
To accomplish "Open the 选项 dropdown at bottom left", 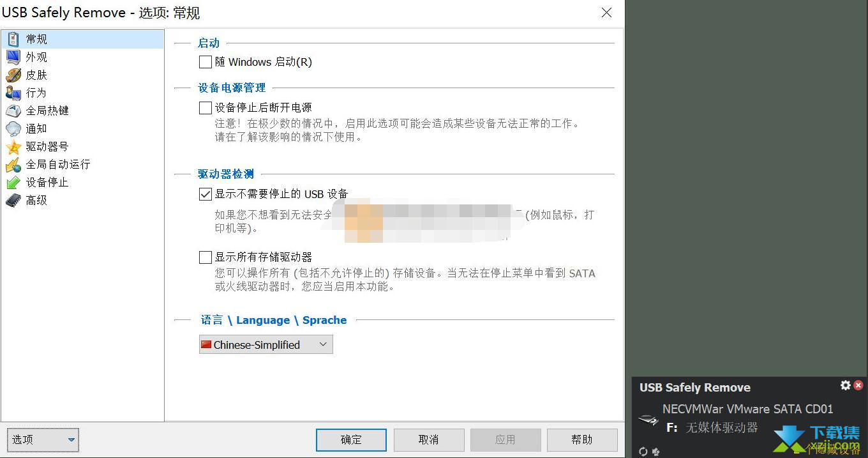I will pyautogui.click(x=43, y=439).
